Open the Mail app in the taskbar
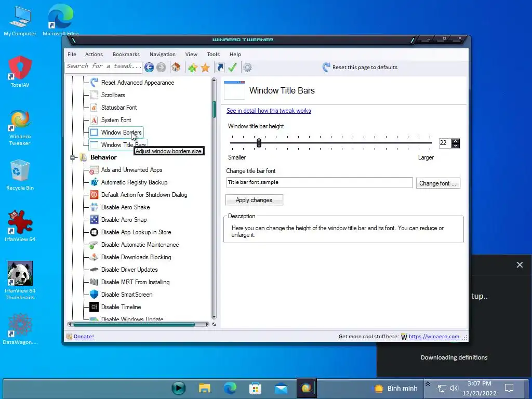 [281, 388]
